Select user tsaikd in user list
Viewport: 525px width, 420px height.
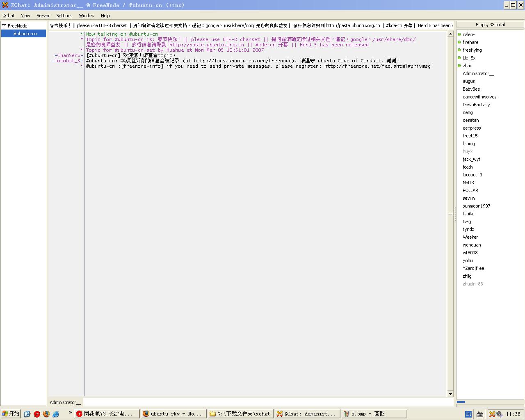[x=468, y=214]
